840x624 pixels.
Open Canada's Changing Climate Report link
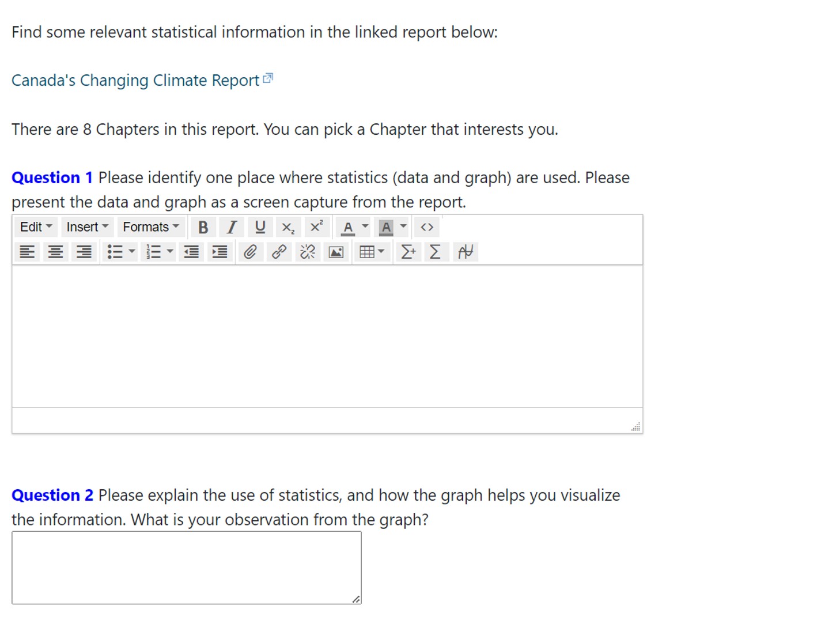135,80
